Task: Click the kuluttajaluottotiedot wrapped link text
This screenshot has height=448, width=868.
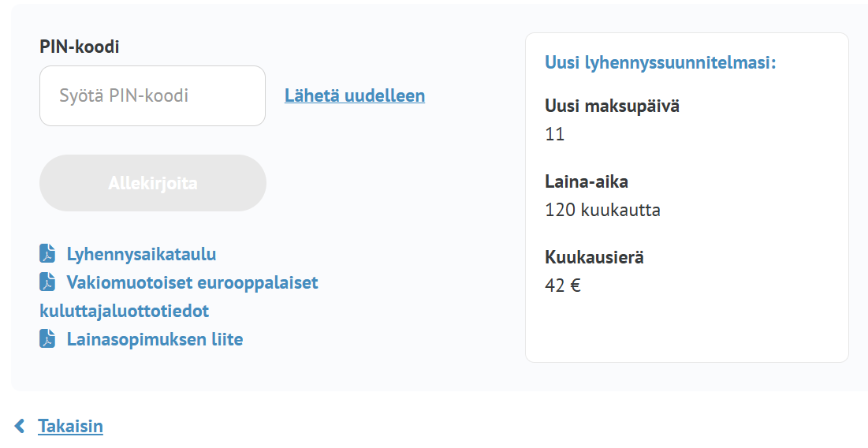Action: (124, 311)
